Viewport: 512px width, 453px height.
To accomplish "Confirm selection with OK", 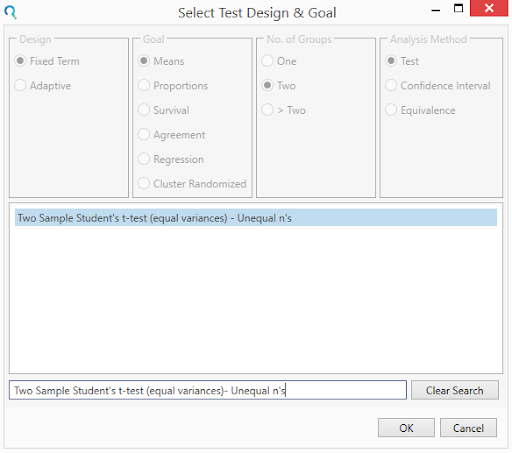I will (x=406, y=428).
